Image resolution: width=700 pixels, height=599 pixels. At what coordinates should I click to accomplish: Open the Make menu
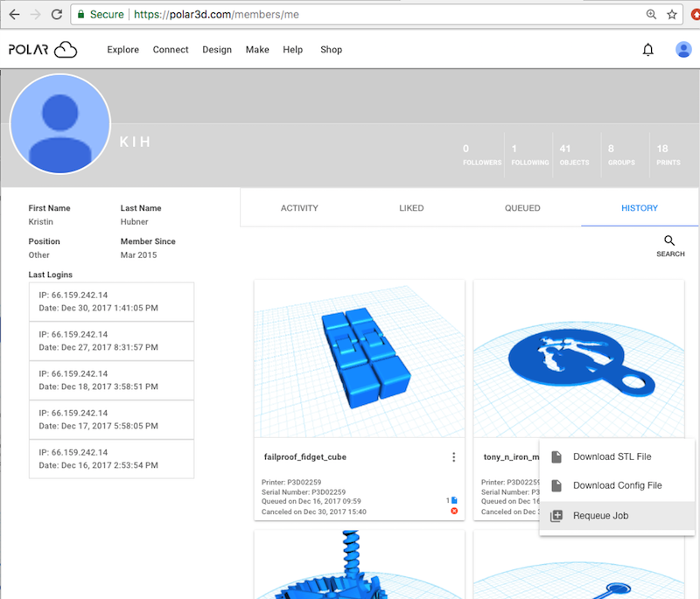click(x=257, y=50)
